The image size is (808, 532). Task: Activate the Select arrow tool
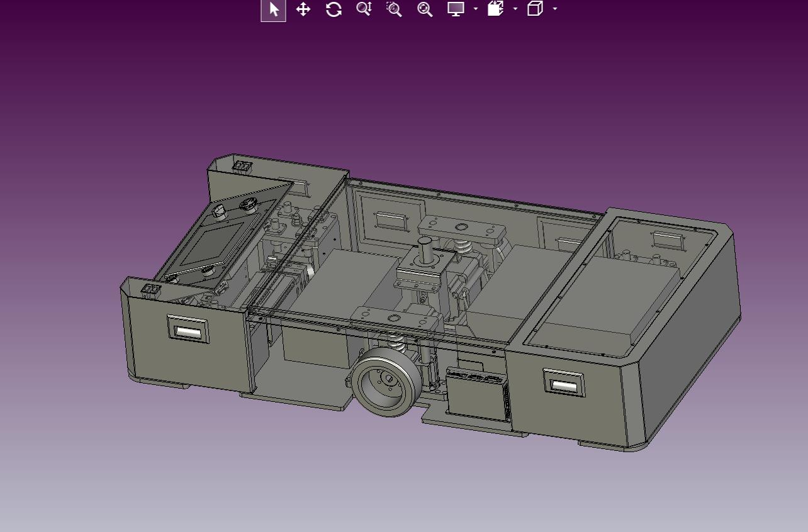[273, 9]
